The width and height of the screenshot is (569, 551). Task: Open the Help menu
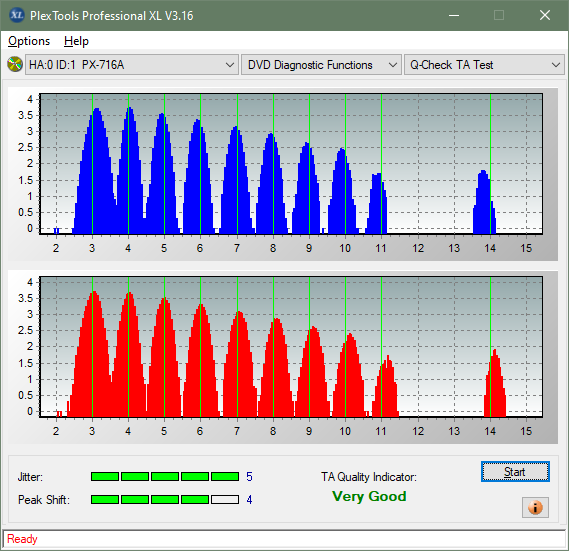pos(76,41)
